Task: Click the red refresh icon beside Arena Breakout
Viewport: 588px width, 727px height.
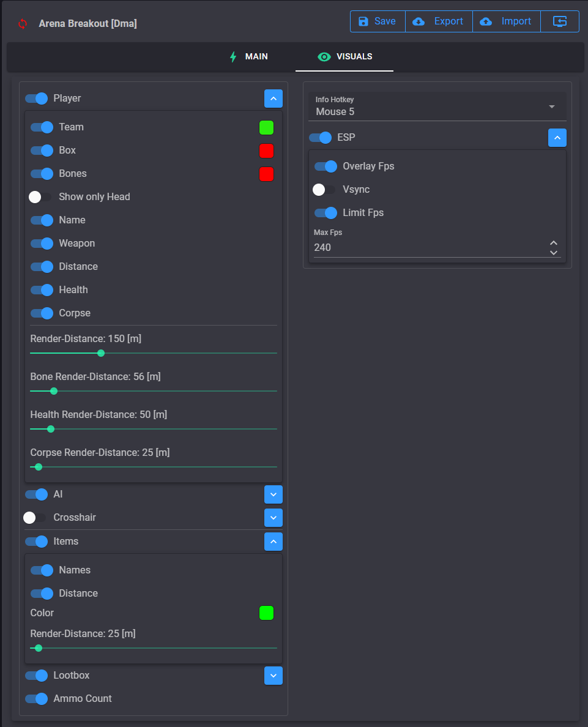Action: [23, 24]
